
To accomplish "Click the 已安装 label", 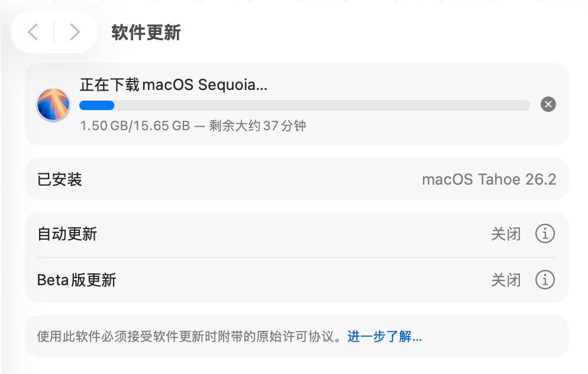I will click(60, 179).
